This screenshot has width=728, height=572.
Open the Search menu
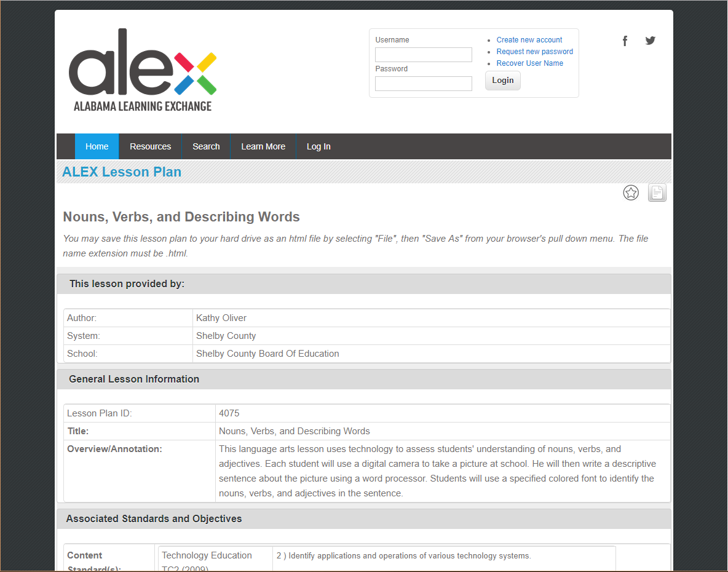click(x=205, y=146)
